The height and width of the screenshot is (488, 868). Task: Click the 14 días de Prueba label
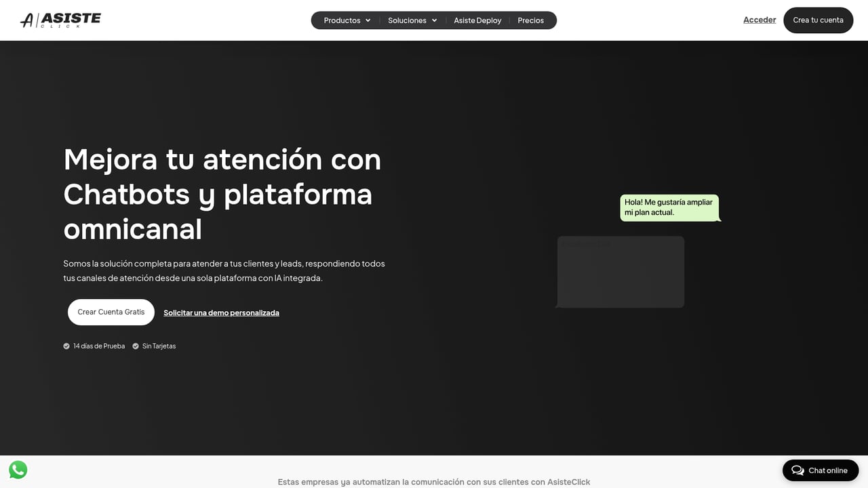pos(99,346)
